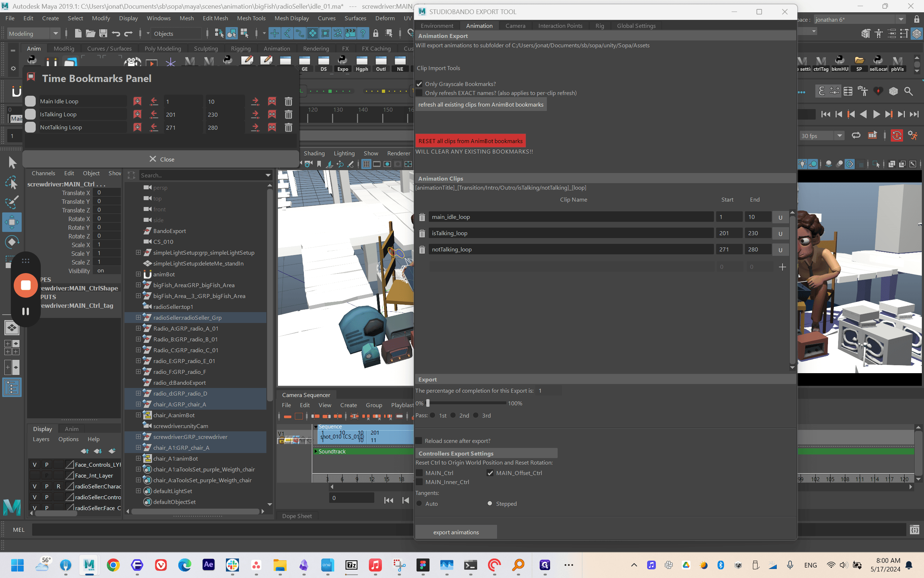Click the ctrlTag shelf button
The image size is (924, 578).
[x=820, y=64]
